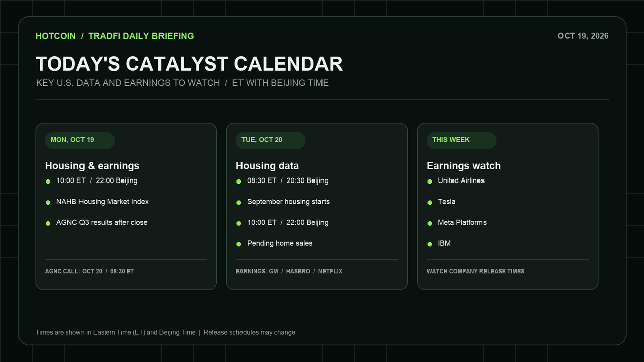
Task: Click the THIS WEEK badge
Action: [461, 140]
